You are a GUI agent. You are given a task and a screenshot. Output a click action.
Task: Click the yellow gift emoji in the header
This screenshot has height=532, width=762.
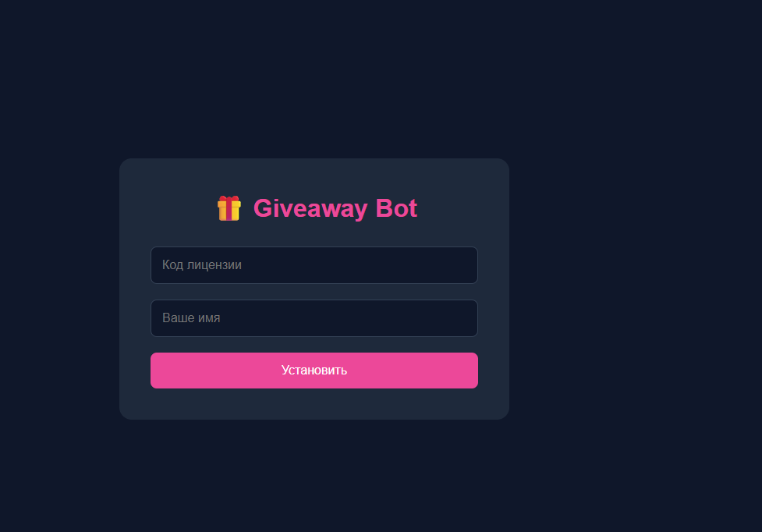pyautogui.click(x=229, y=208)
